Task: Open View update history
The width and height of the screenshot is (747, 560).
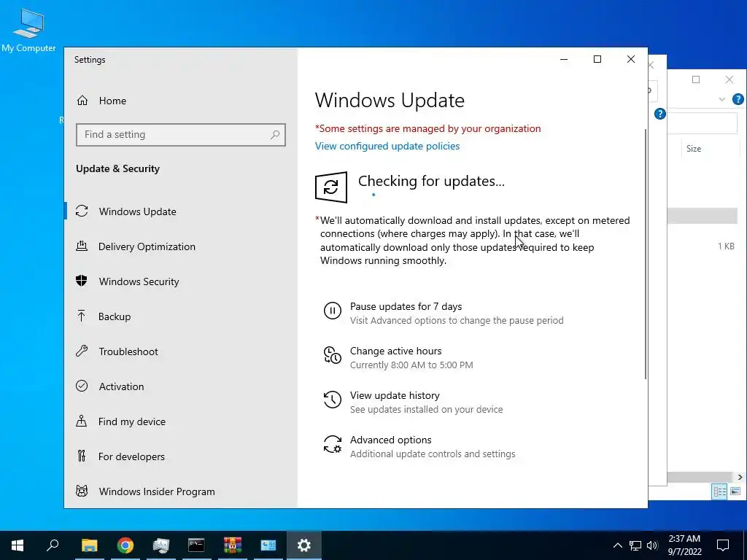Action: (395, 396)
